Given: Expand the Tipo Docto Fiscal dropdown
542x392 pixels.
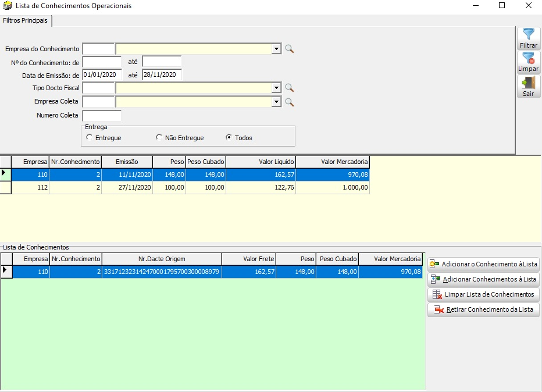Looking at the screenshot, I should pos(276,88).
